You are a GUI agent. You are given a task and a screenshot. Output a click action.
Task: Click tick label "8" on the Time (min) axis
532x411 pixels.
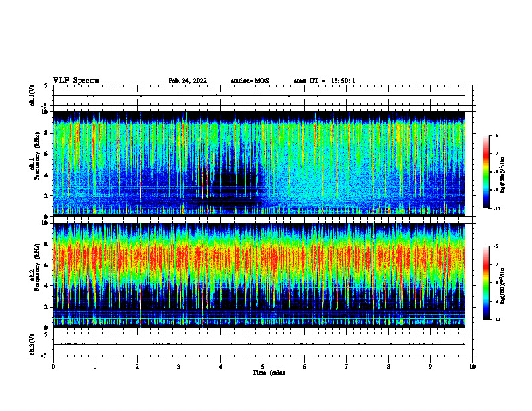pos(388,367)
